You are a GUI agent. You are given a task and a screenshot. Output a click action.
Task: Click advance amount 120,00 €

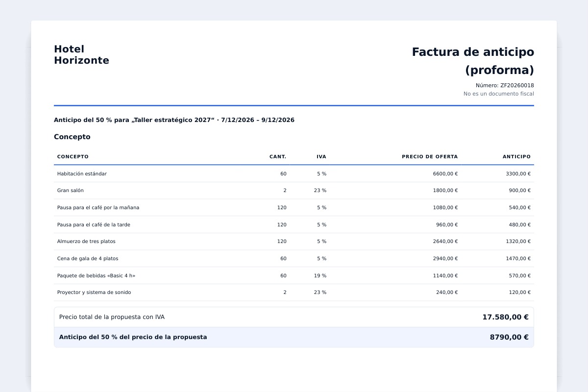click(519, 293)
